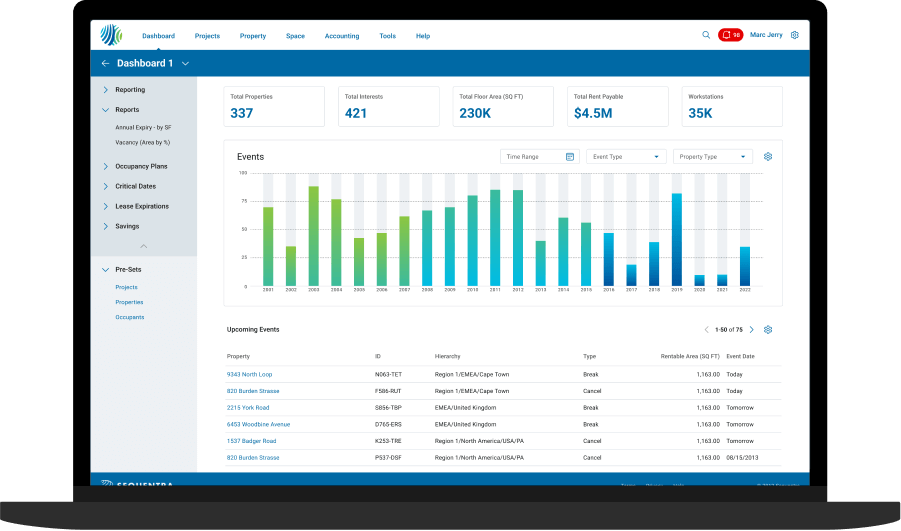Sort by Property column header
The image size is (901, 531).
pyautogui.click(x=238, y=356)
